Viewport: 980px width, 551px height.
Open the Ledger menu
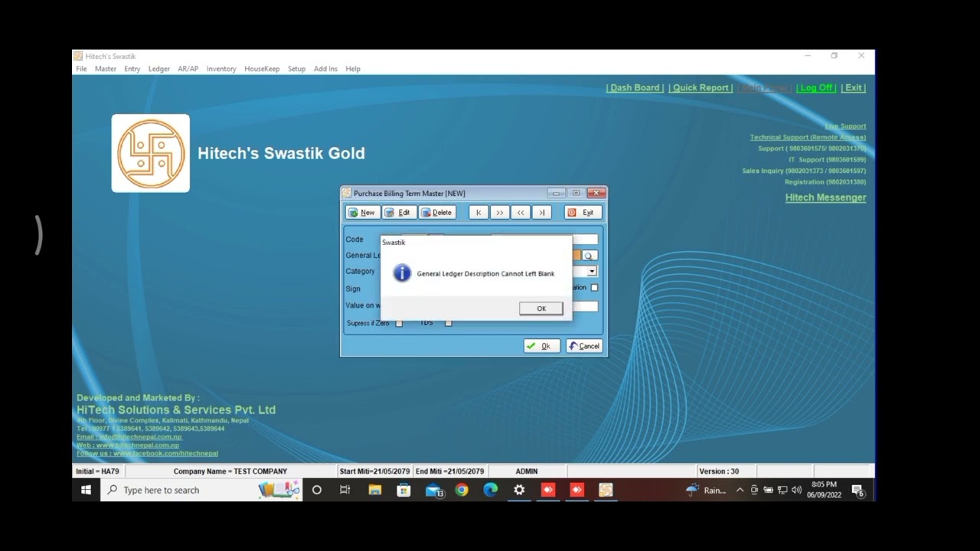point(159,69)
